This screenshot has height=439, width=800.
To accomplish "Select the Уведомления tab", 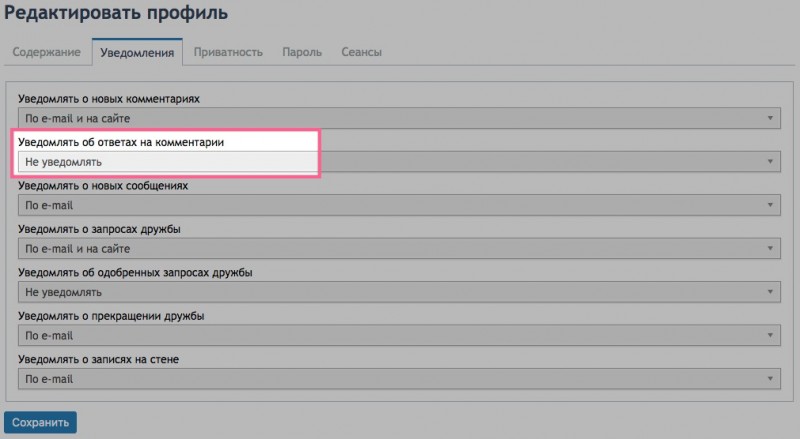I will pos(137,52).
